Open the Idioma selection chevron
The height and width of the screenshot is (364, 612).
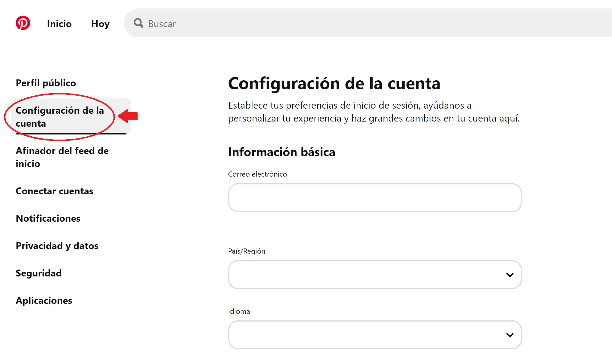pos(509,335)
